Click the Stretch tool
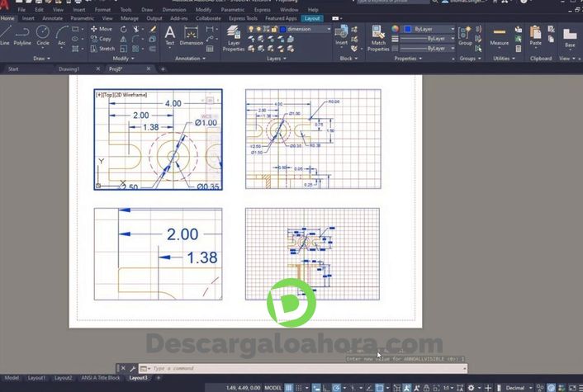 click(102, 49)
